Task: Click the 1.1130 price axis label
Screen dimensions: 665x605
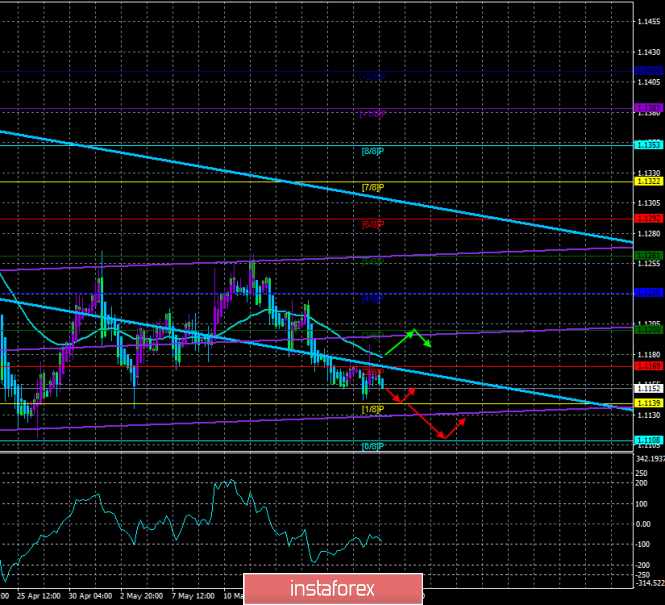Action: 649,415
